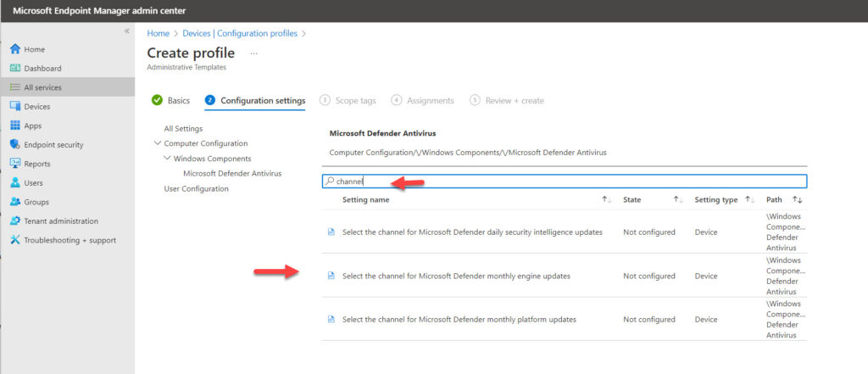Image resolution: width=868 pixels, height=374 pixels.
Task: Collapse the sidebar with double-chevron icon
Action: coord(126,31)
